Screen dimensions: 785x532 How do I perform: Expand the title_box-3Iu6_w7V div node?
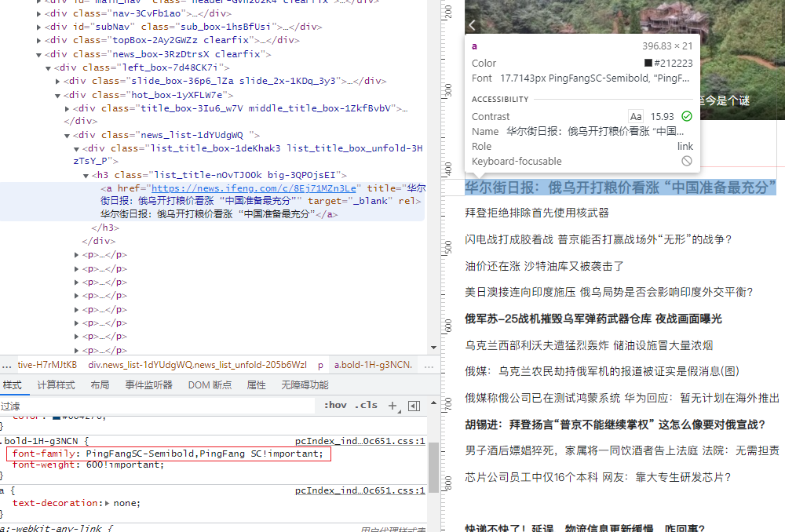click(67, 108)
